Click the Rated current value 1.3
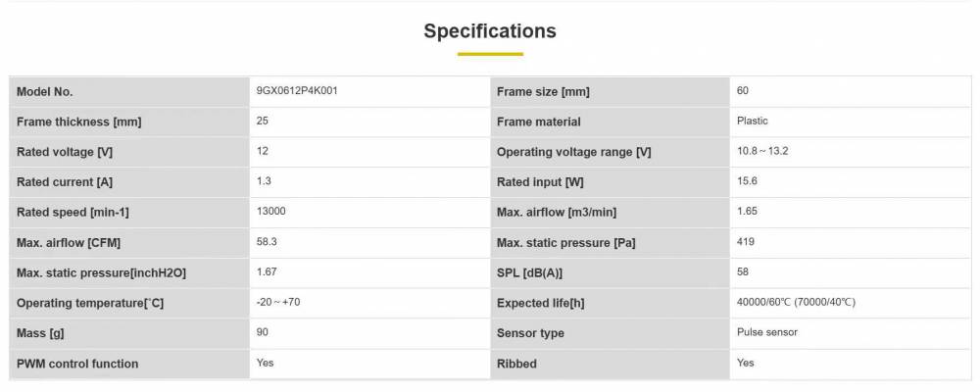 click(264, 181)
